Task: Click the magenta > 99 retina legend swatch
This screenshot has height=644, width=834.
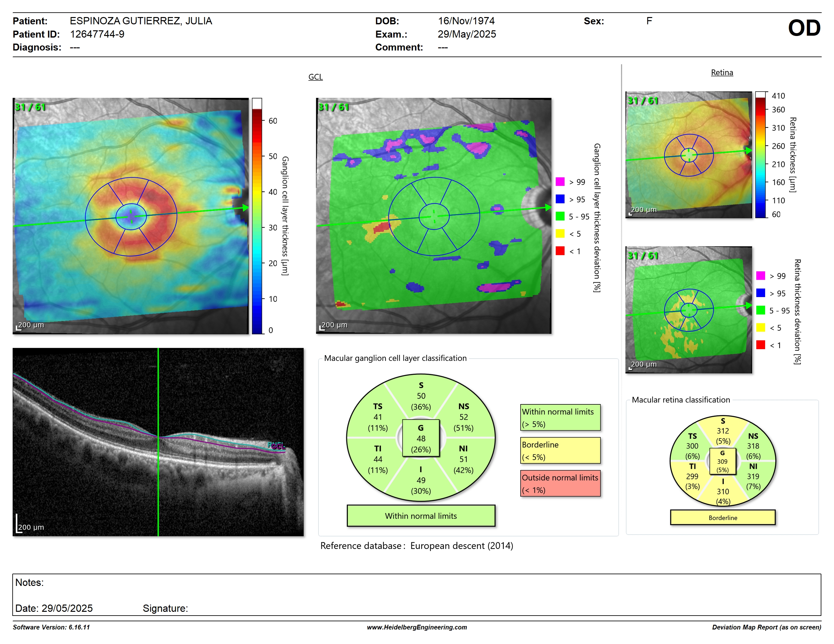Action: tap(760, 276)
